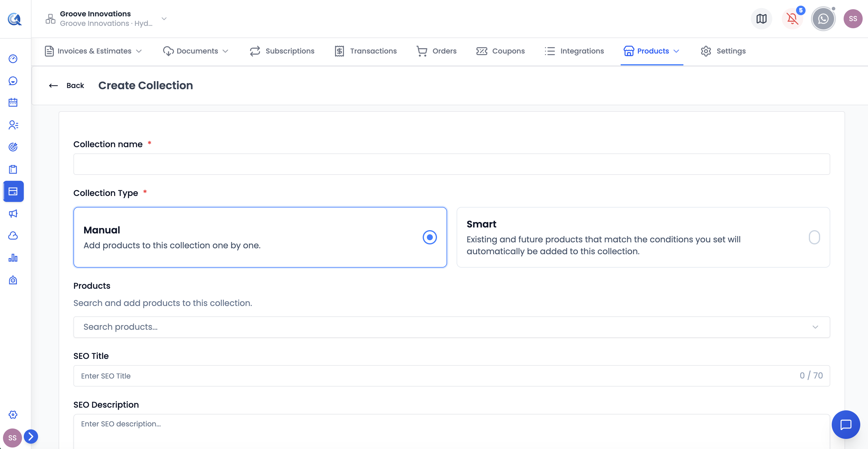Viewport: 868px width, 449px height.
Task: Click the Back link
Action: 66,86
